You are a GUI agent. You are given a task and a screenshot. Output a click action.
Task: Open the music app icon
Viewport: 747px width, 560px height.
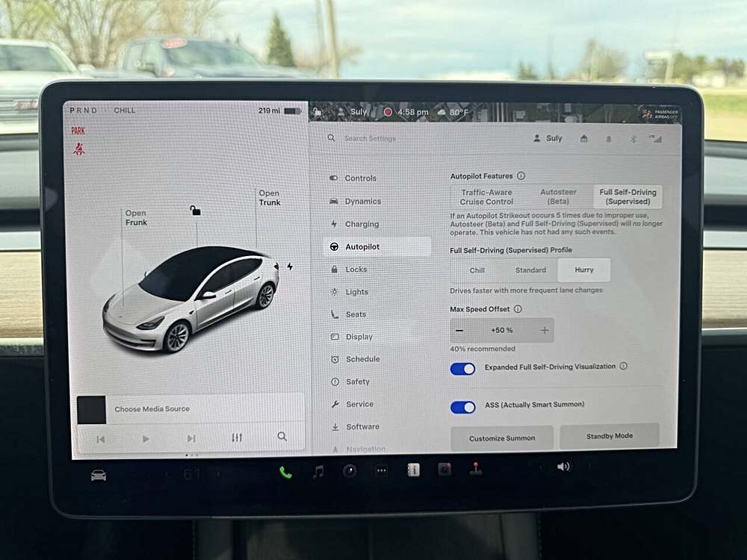pyautogui.click(x=318, y=471)
